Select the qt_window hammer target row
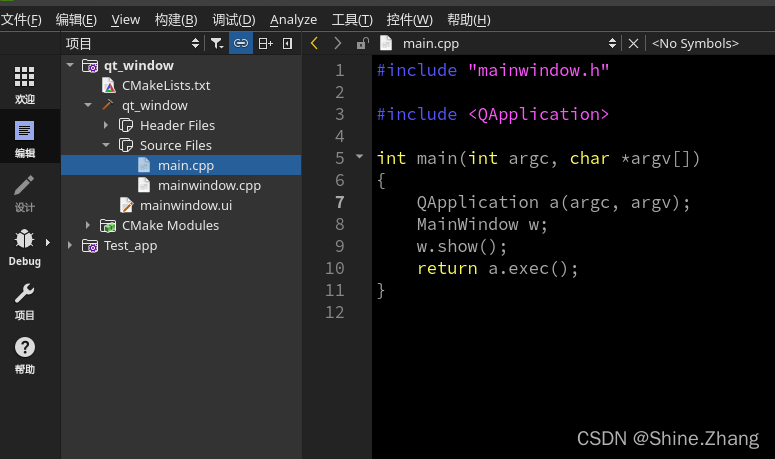 pos(155,105)
